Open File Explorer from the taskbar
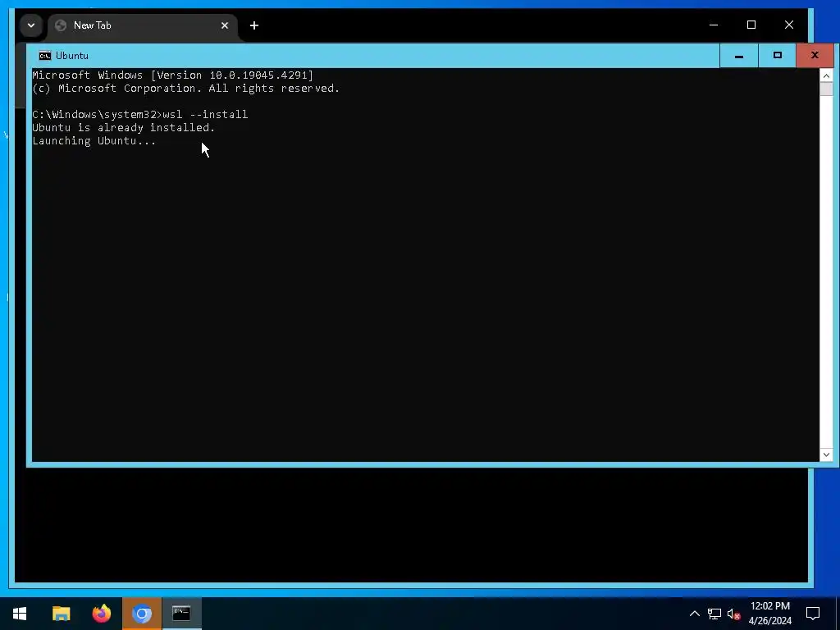Viewport: 840px width, 630px height. pyautogui.click(x=61, y=614)
